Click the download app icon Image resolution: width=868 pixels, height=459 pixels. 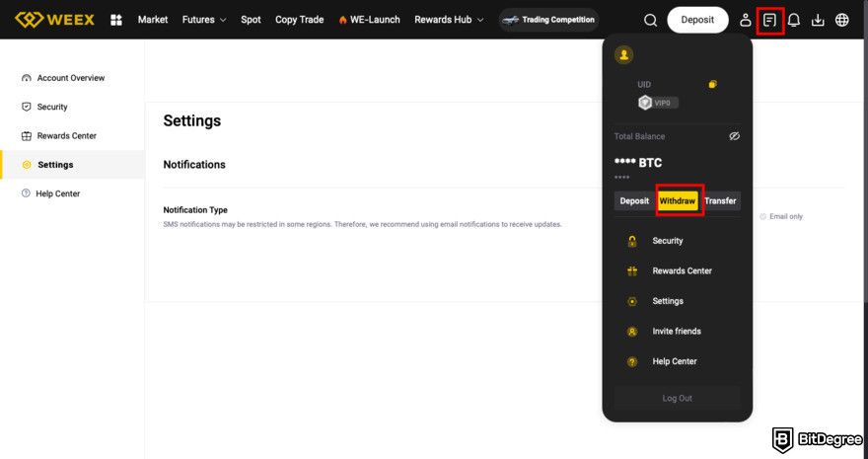[x=818, y=20]
